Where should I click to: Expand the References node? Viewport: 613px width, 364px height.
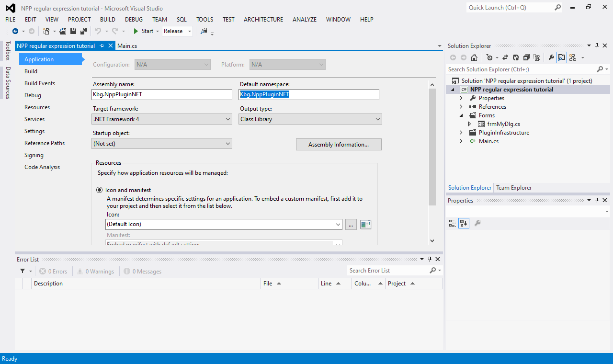(461, 106)
